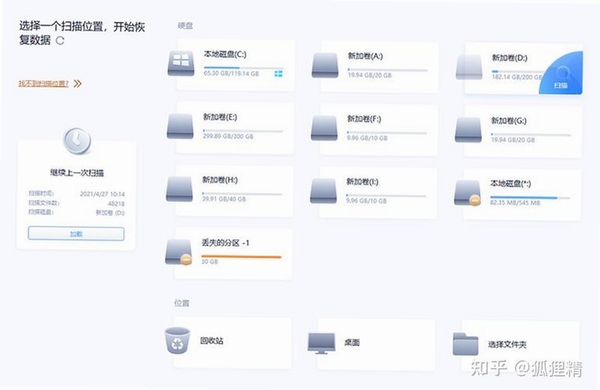Click the 选择文件夹 folder icon

coord(466,344)
